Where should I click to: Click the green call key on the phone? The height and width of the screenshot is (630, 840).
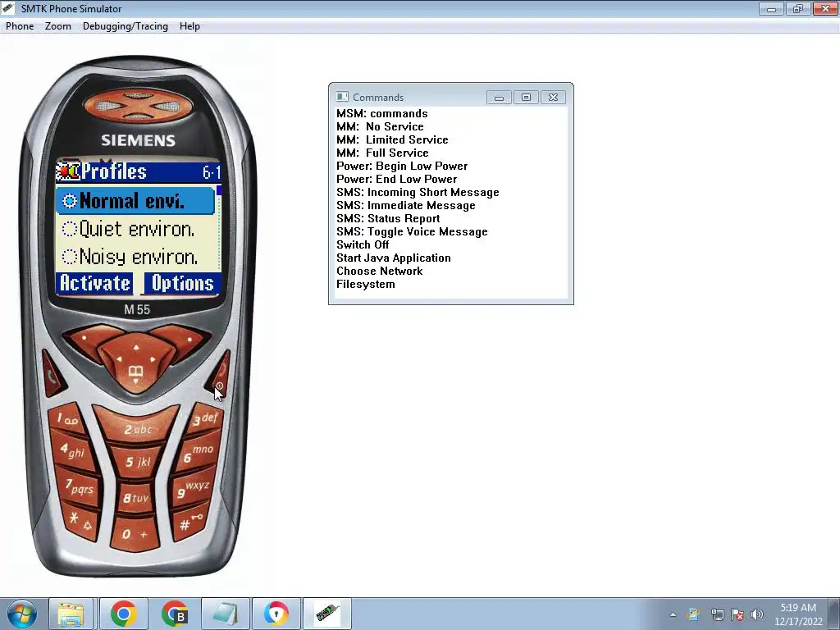[52, 375]
